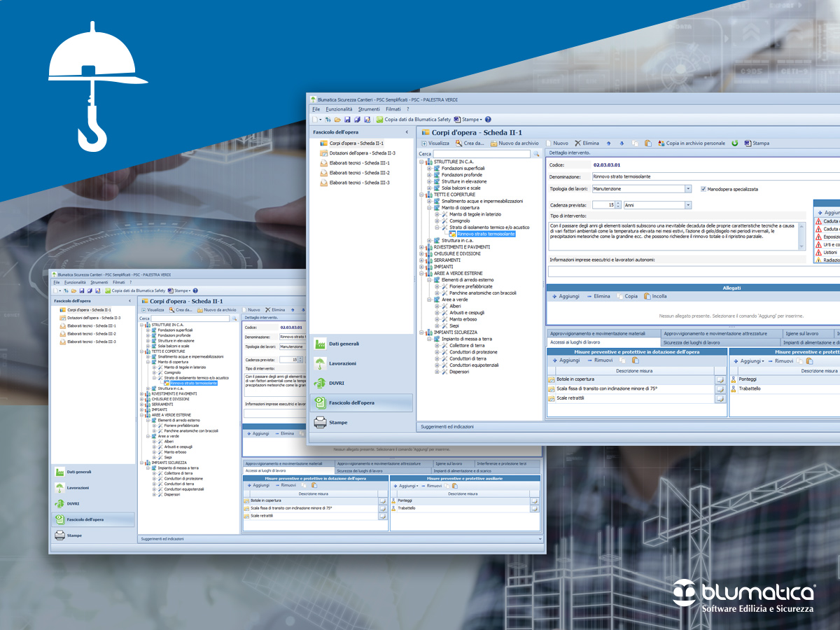This screenshot has height=630, width=840.
Task: Click the Visualizza button in the larger window
Action: pos(435,143)
